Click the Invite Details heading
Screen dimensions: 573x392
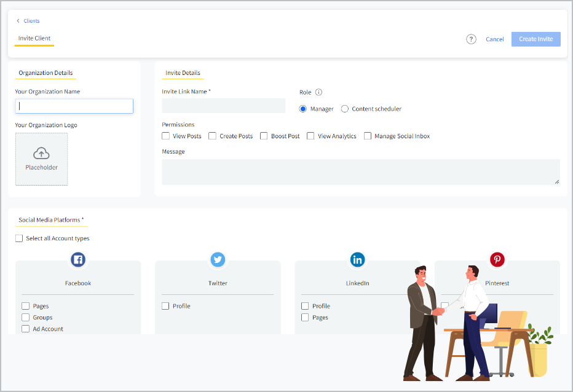(183, 73)
